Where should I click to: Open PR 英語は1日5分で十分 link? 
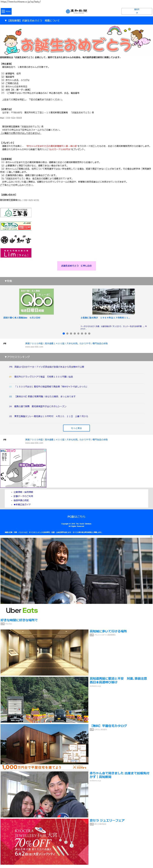coord(49,367)
